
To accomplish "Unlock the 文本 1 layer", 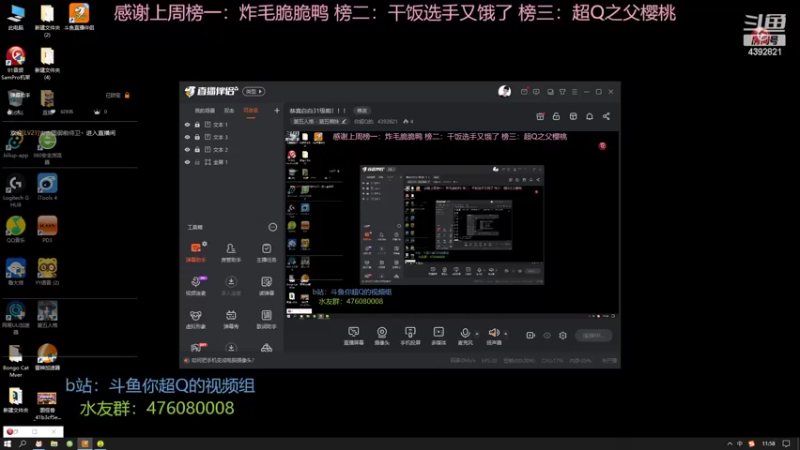I will [x=197, y=124].
